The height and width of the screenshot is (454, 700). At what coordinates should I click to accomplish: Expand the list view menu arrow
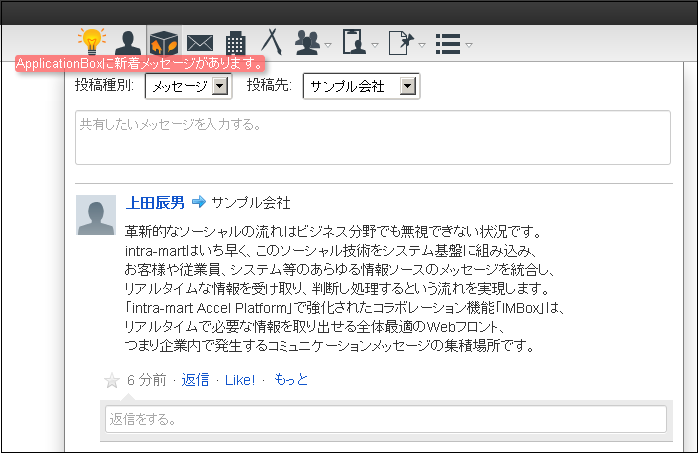[469, 45]
